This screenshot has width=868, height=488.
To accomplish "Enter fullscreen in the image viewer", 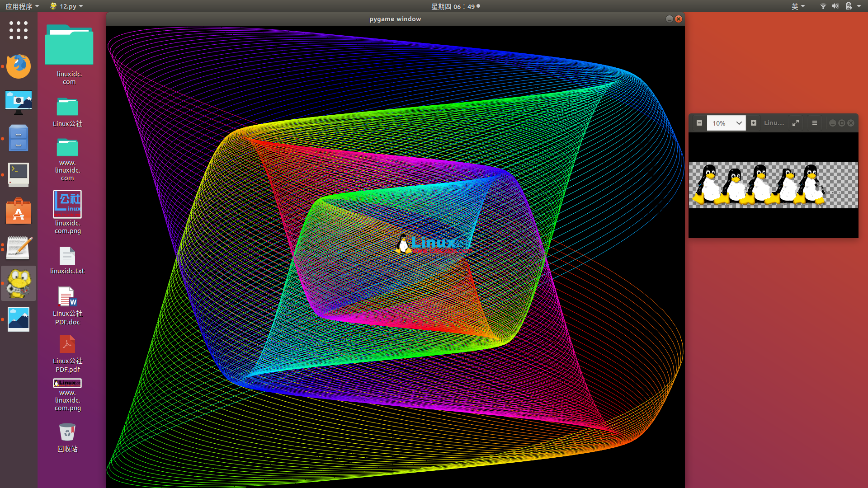I will [x=796, y=123].
